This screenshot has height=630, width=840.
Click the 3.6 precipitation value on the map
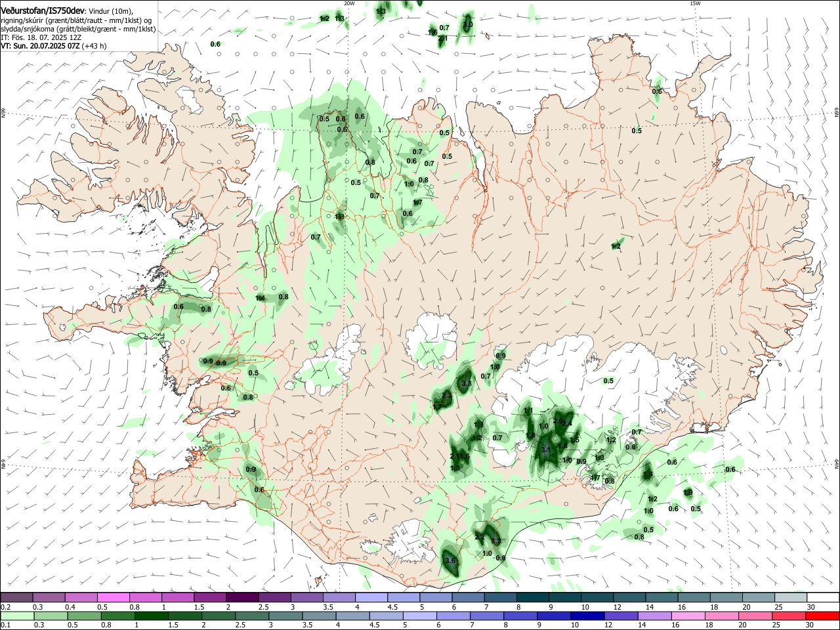(x=450, y=560)
